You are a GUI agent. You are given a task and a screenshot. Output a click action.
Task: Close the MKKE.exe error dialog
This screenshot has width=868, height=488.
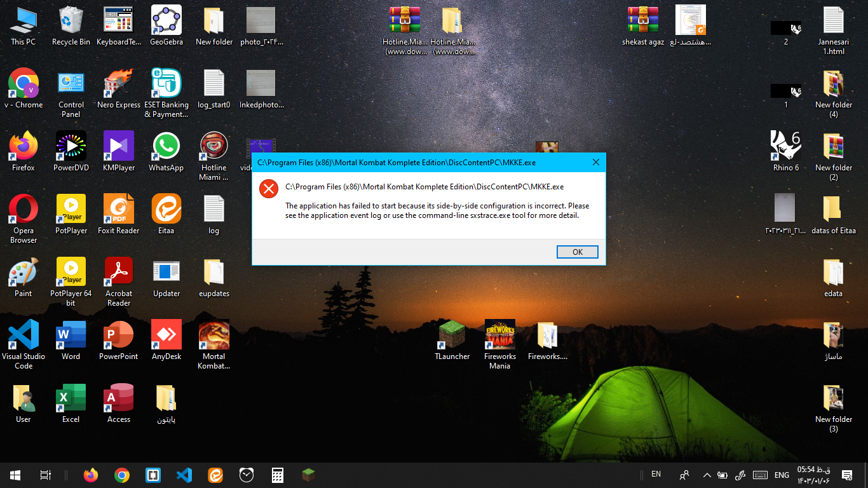point(595,163)
